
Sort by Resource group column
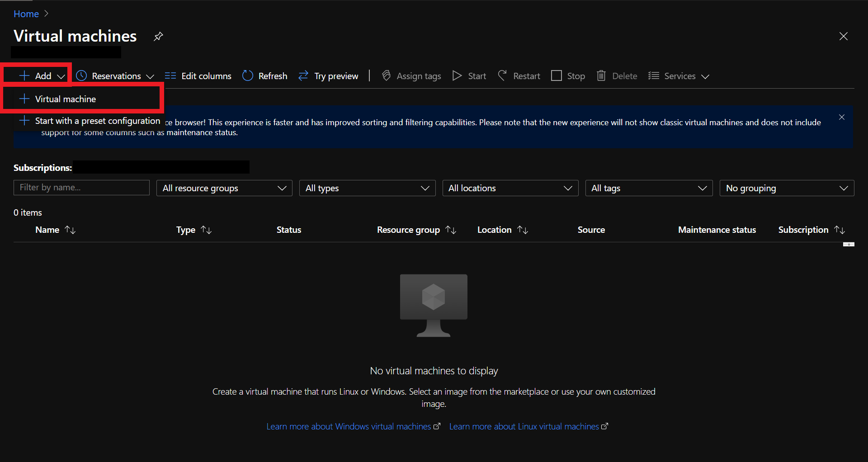tap(416, 230)
